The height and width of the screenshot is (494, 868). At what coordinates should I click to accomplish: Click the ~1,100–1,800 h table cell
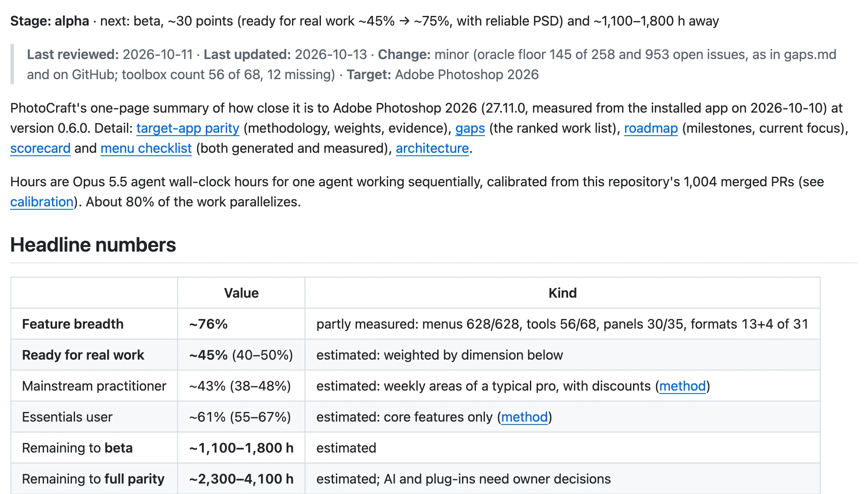point(241,448)
